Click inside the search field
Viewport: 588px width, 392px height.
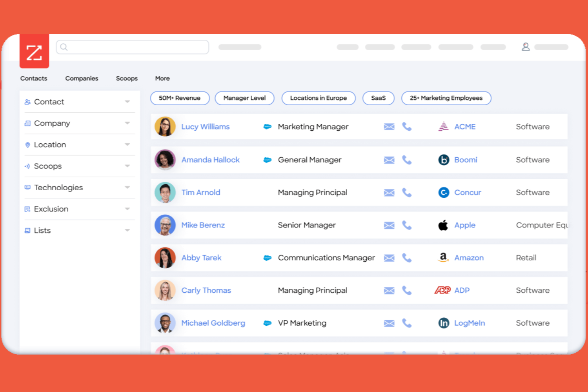tap(132, 46)
